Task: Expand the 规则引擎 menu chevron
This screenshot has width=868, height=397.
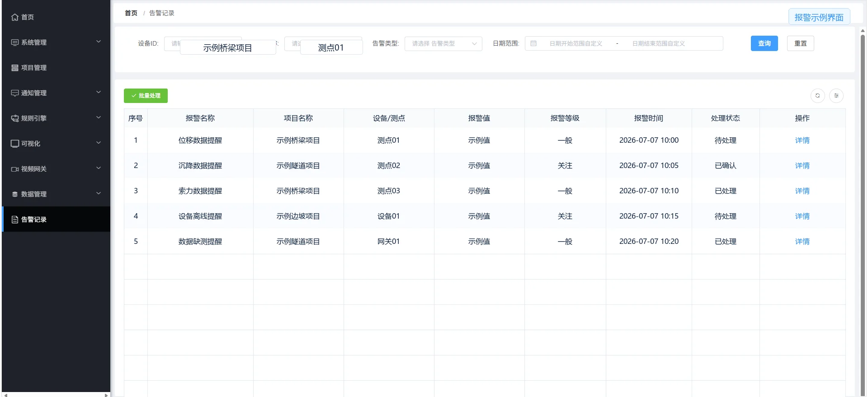Action: click(99, 117)
